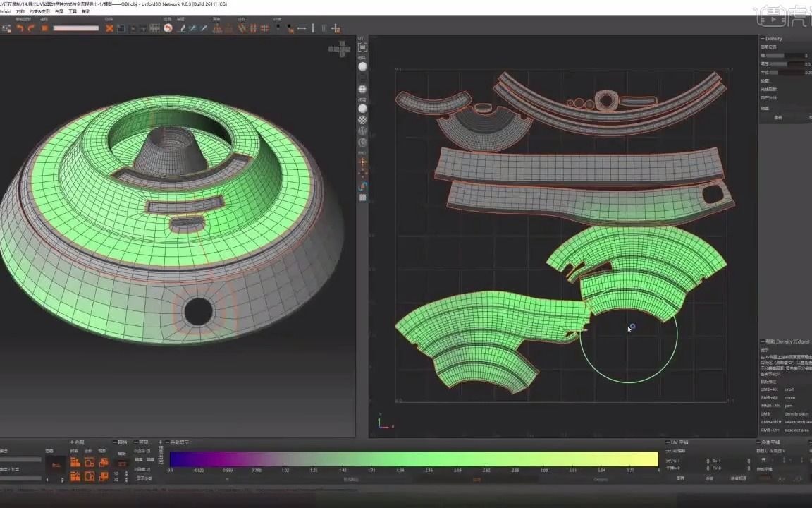Click the purple-to-yellow density color scale bar
Image resolution: width=812 pixels, height=508 pixels.
(414, 459)
